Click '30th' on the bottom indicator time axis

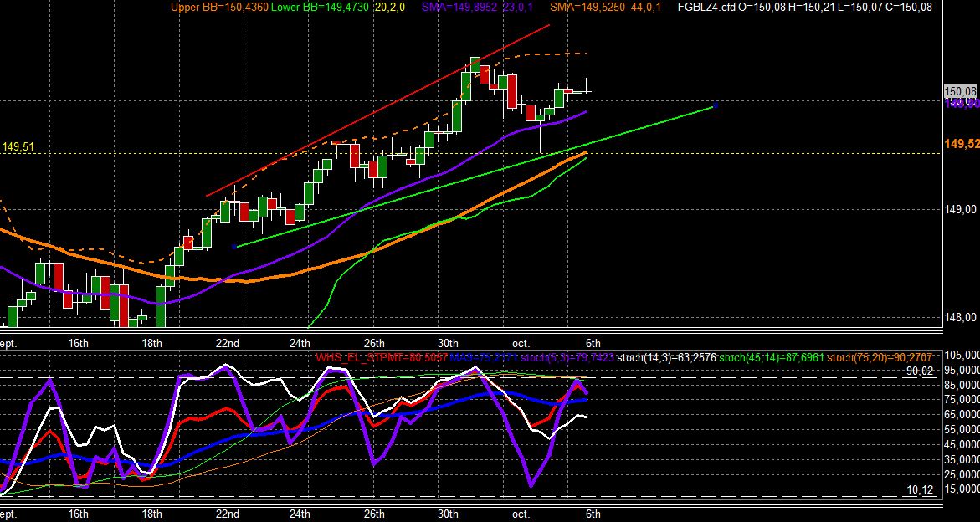pos(448,514)
